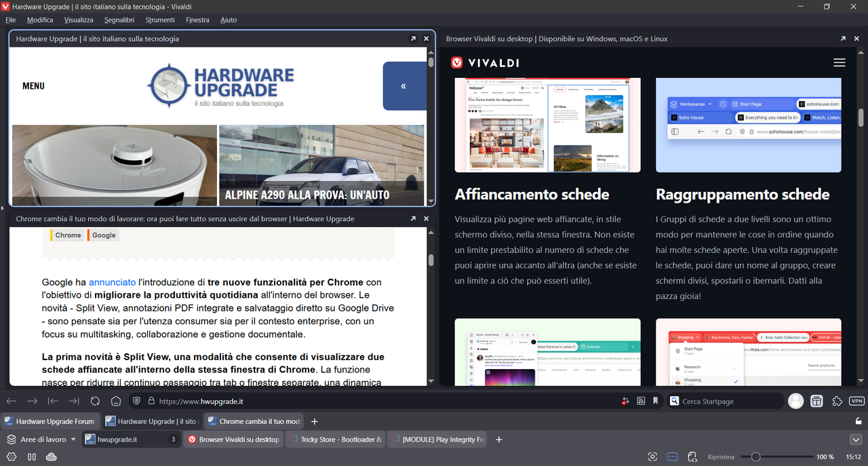The height and width of the screenshot is (466, 868).
Task: Click the Chrome tag on the article
Action: [x=68, y=235]
